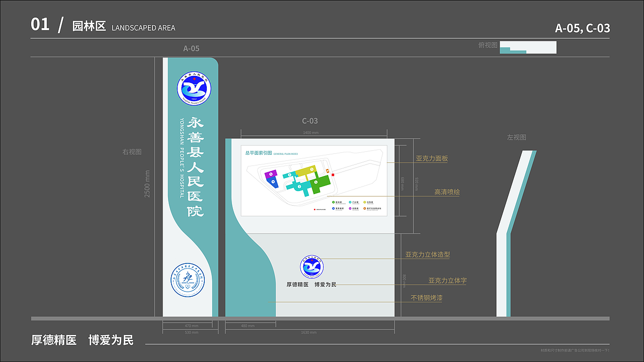Click the '2500 mm' height dimension
Image resolution: width=644 pixels, height=362 pixels.
coord(147,184)
